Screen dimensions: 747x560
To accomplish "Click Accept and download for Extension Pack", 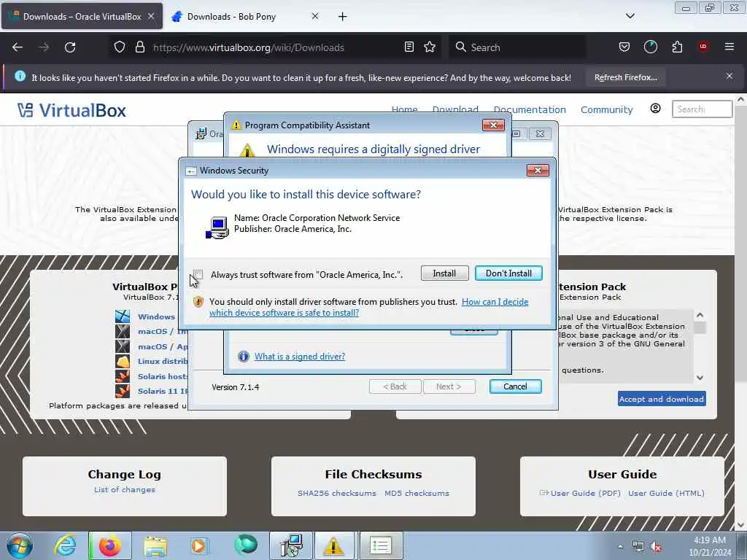I will click(x=662, y=399).
